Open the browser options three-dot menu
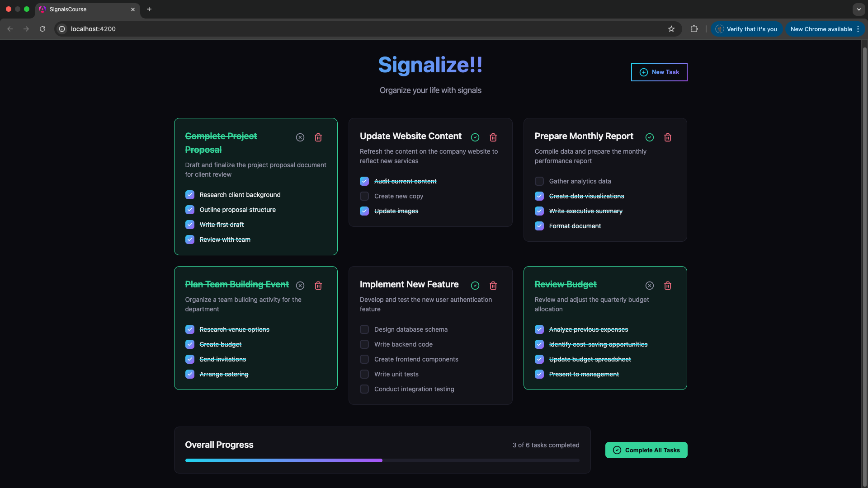The height and width of the screenshot is (488, 868). point(859,28)
